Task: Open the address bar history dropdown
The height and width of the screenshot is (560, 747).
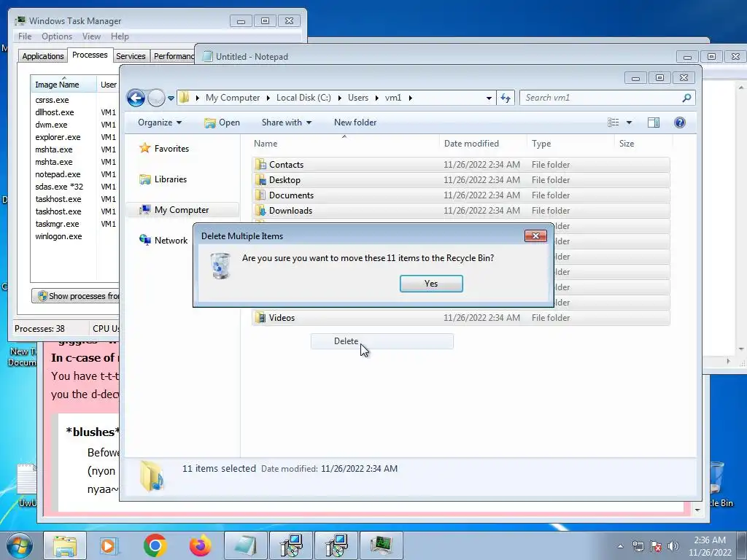Action: coord(489,98)
